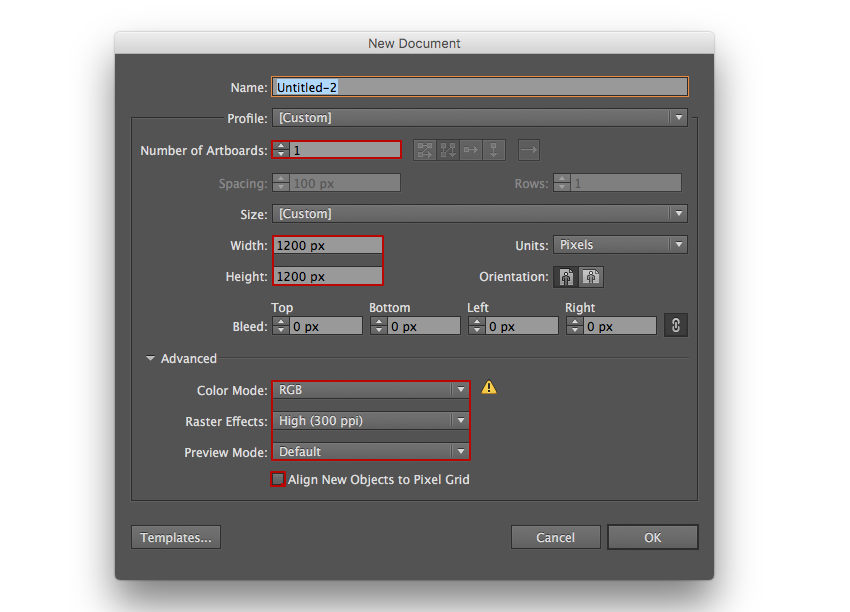Click the bleed link chain icon
The image size is (850, 612).
(676, 325)
